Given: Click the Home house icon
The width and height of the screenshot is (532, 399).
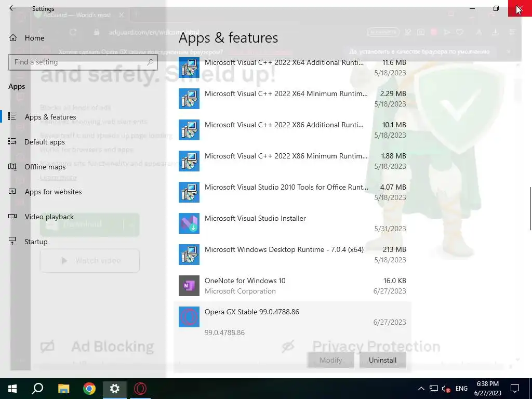Looking at the screenshot, I should click(13, 37).
